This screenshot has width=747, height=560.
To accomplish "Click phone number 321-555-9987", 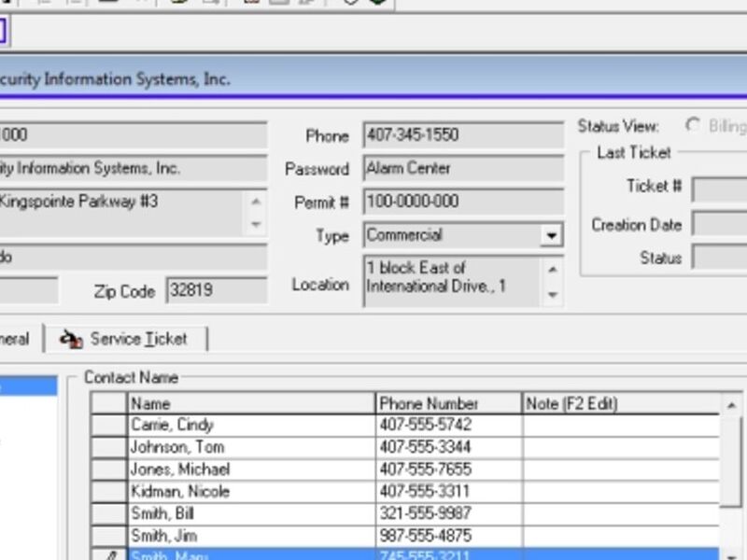I will (449, 514).
